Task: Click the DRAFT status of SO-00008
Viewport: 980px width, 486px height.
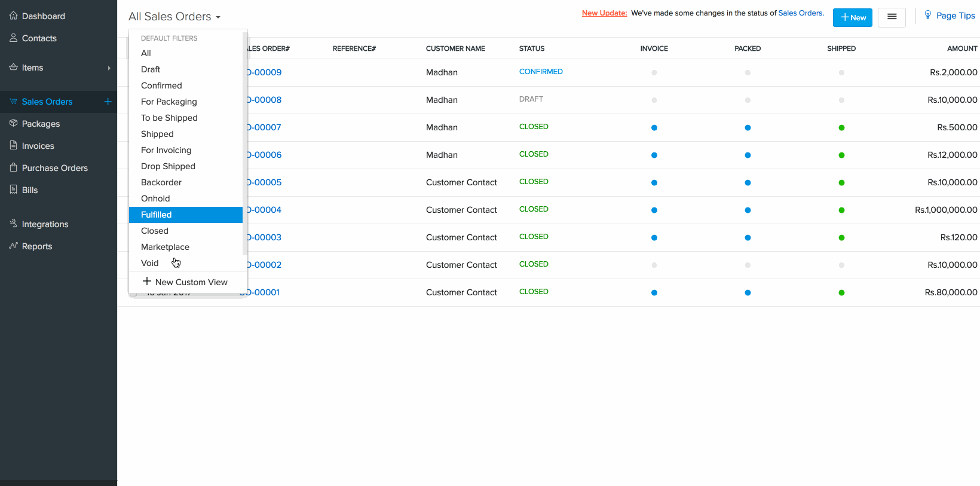Action: (x=531, y=99)
